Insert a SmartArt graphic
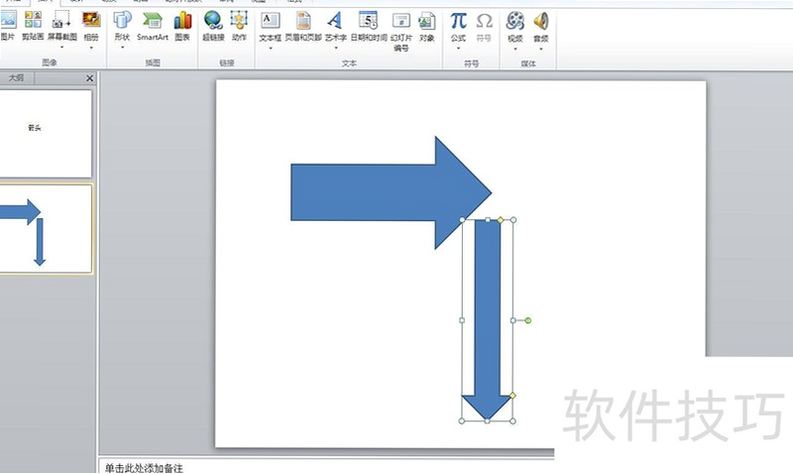793x474 pixels. (152, 27)
